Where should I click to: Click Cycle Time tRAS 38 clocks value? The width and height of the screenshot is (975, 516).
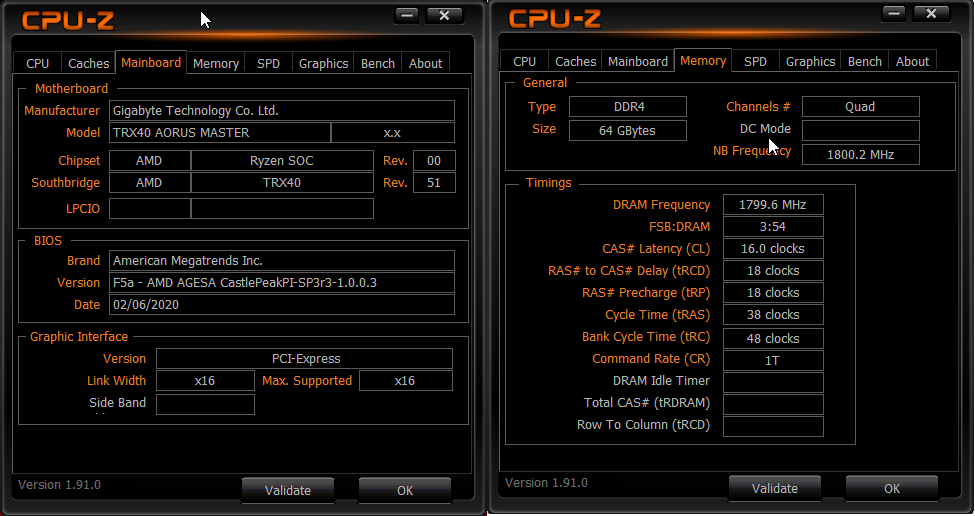[773, 315]
